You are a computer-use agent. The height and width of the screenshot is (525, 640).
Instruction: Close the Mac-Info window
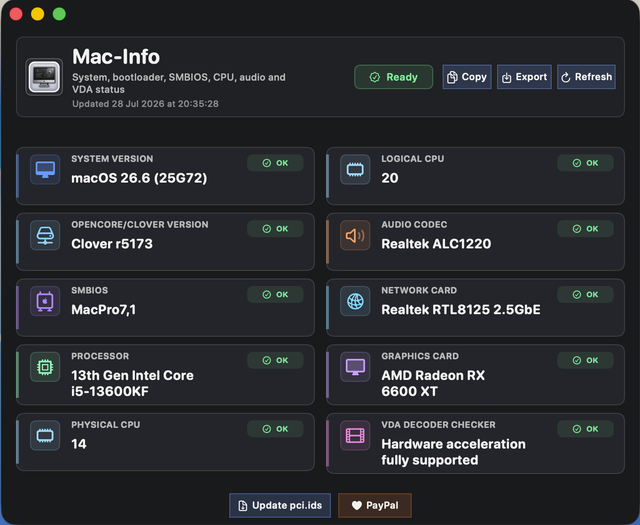pos(16,14)
